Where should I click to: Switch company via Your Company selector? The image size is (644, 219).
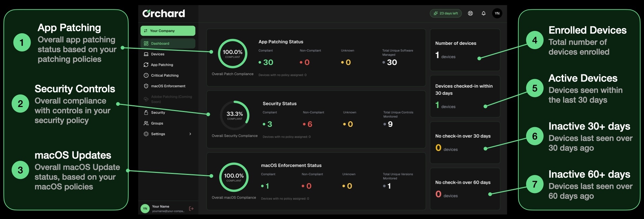tap(168, 31)
